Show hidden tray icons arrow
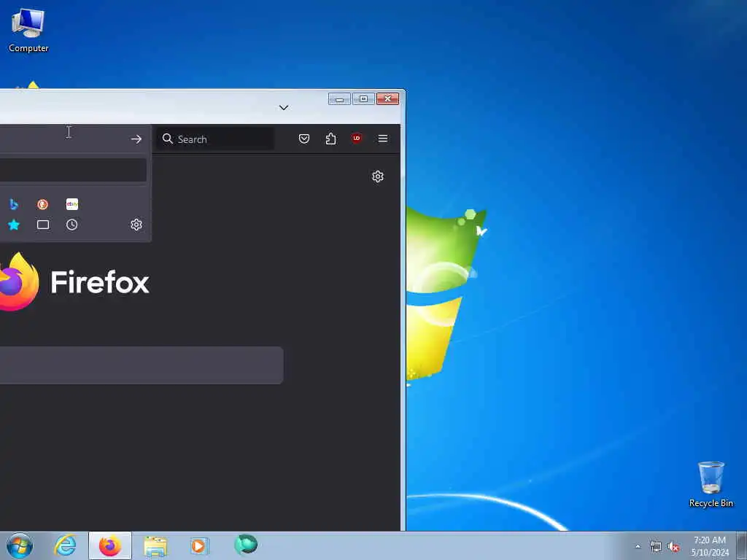This screenshot has height=560, width=747. 638,546
